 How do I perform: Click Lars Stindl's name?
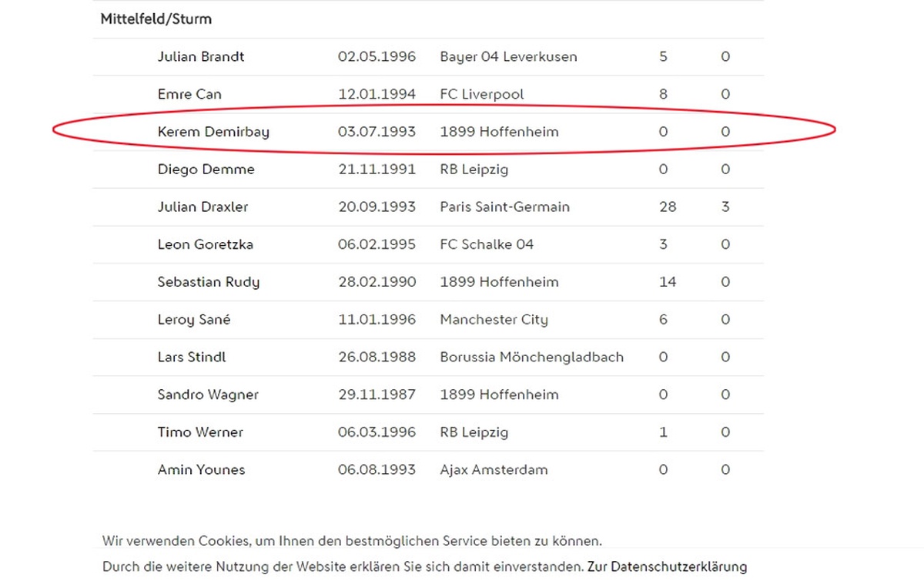click(x=192, y=358)
